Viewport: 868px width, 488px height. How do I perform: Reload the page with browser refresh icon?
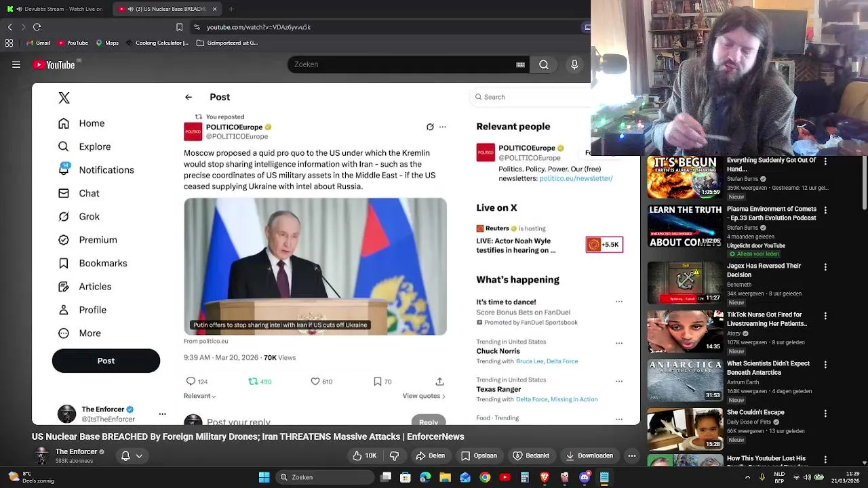37,27
